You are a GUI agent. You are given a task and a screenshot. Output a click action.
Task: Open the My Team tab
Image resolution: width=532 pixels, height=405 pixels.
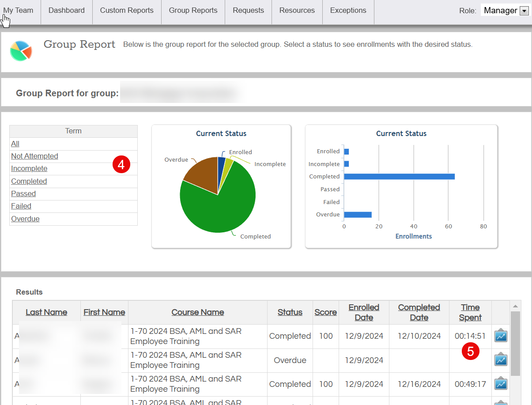tap(19, 11)
